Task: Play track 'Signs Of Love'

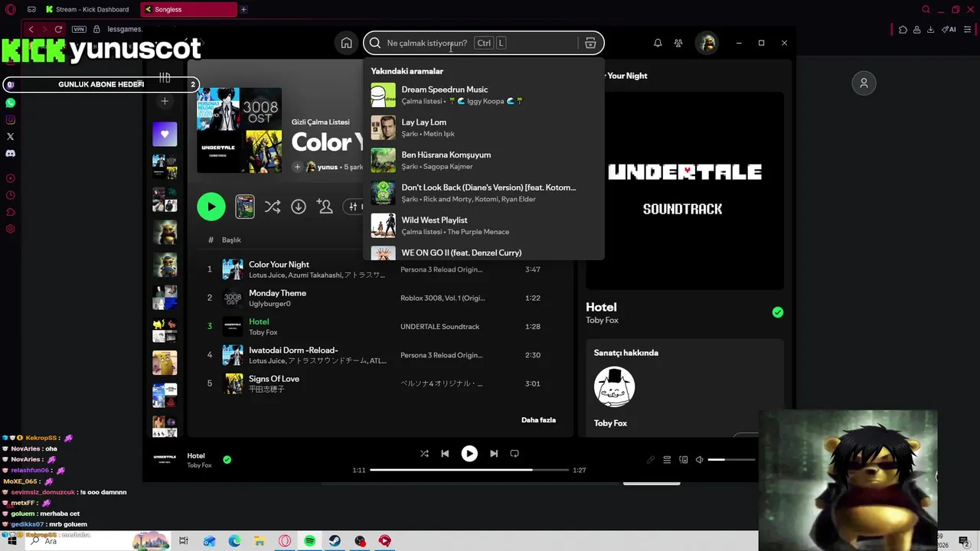Action: (380, 383)
